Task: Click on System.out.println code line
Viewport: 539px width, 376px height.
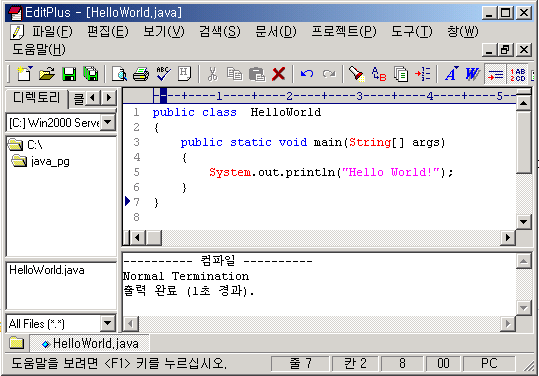Action: coord(331,172)
